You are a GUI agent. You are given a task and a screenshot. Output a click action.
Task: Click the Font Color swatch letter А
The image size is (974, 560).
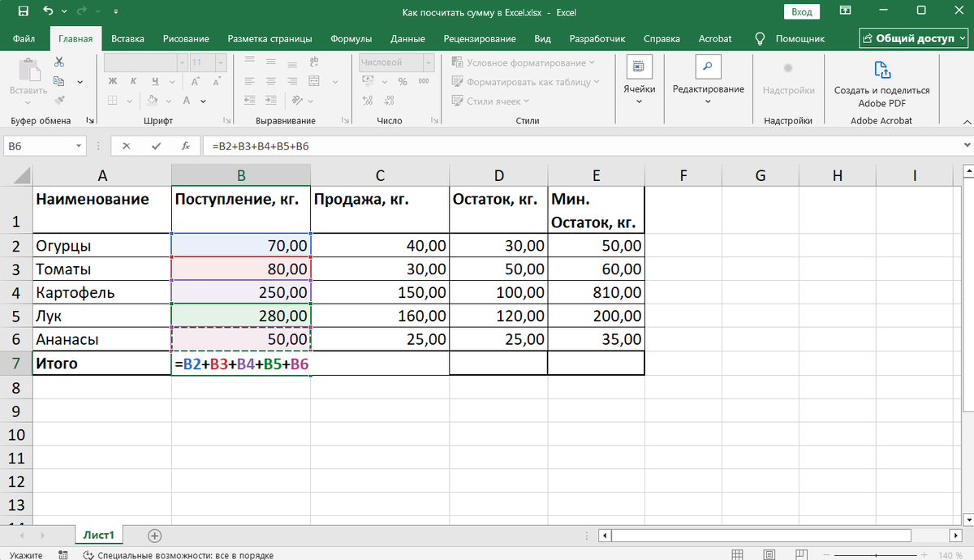click(187, 101)
